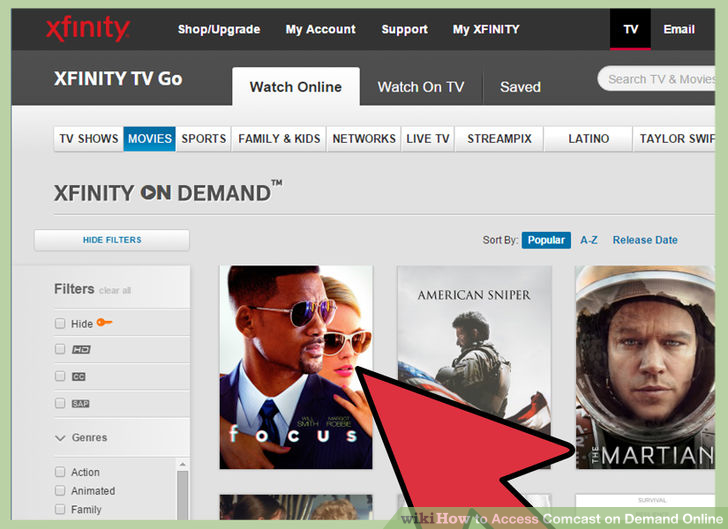Collapse the Genres section chevron
The height and width of the screenshot is (529, 728).
pos(60,438)
